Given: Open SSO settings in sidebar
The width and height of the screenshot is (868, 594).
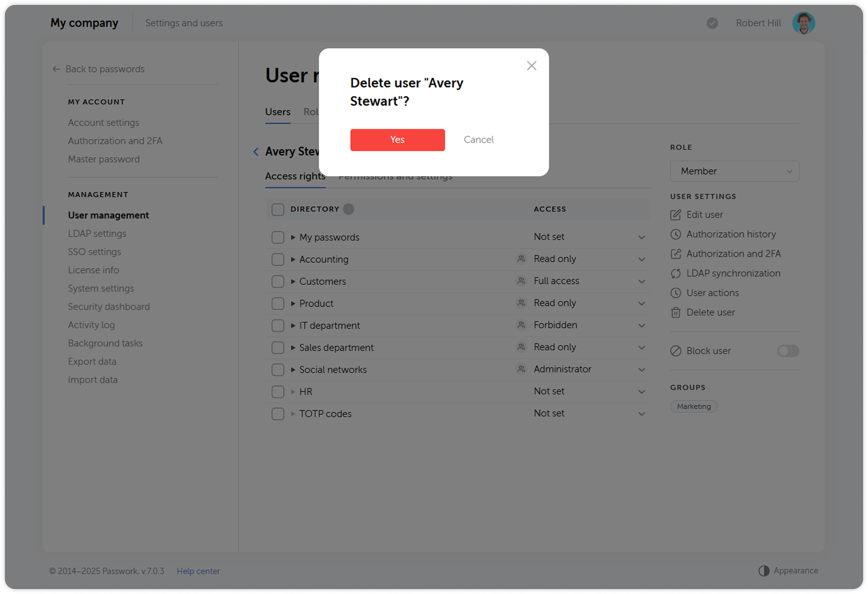Looking at the screenshot, I should click(x=94, y=252).
